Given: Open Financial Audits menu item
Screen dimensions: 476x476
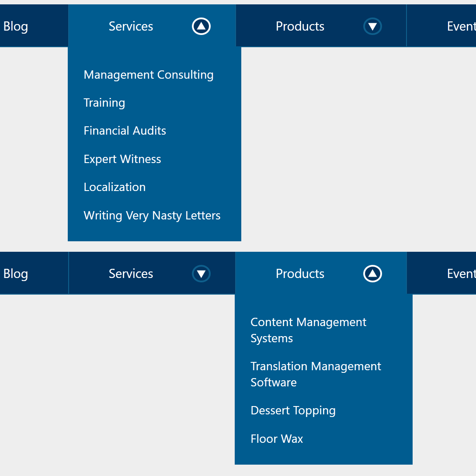Looking at the screenshot, I should coord(125,131).
